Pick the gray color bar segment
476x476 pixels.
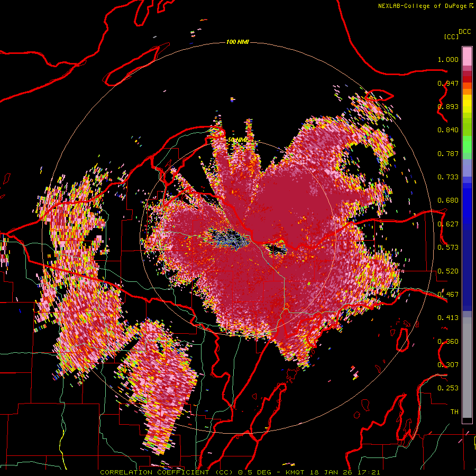coord(467,368)
